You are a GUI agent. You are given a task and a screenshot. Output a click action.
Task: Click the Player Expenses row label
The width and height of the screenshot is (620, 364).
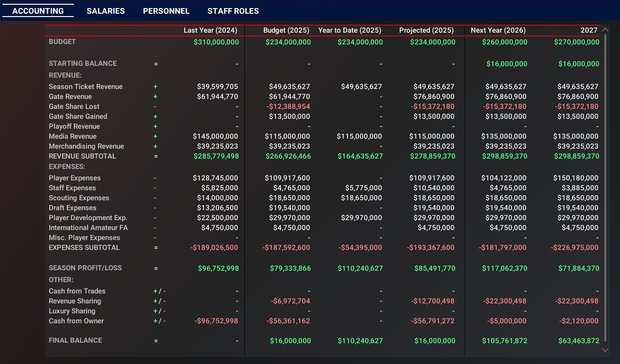click(x=75, y=178)
